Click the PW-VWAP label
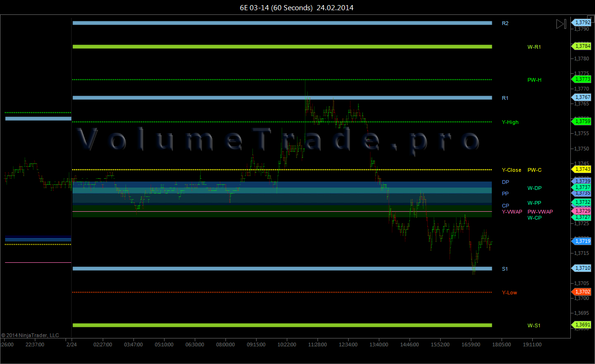Image resolution: width=595 pixels, height=364 pixels. point(540,212)
